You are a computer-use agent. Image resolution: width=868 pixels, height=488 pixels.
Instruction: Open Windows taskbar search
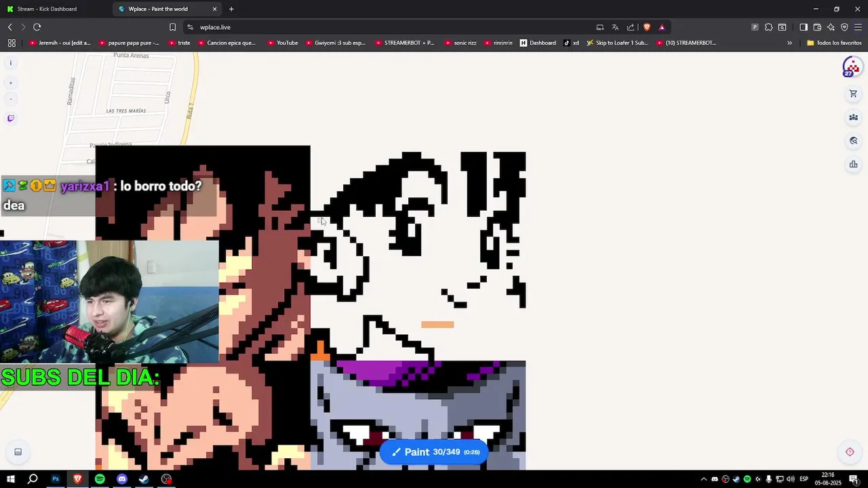coord(33,479)
